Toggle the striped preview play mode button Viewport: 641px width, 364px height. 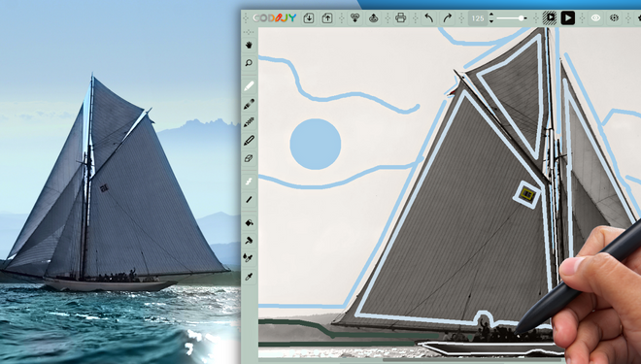point(550,18)
